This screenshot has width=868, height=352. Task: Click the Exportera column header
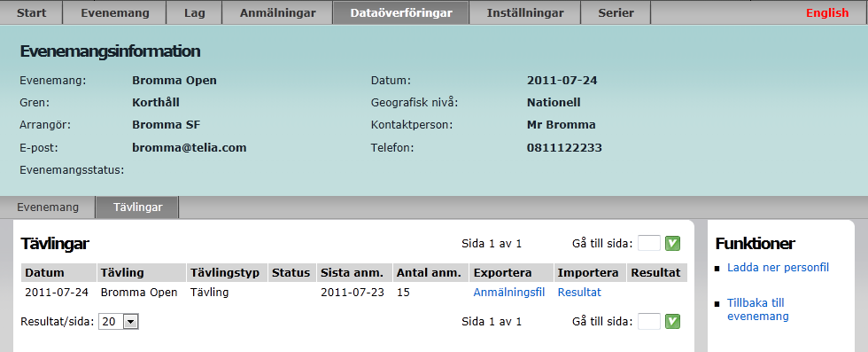[512, 273]
